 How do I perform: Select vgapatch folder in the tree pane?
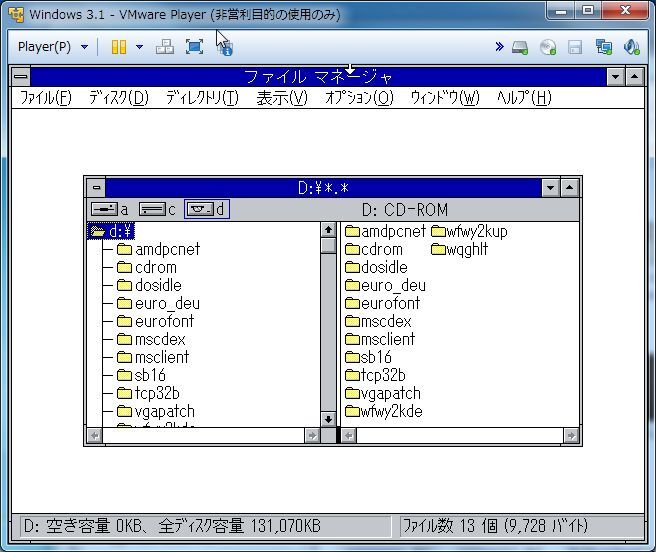coord(156,411)
